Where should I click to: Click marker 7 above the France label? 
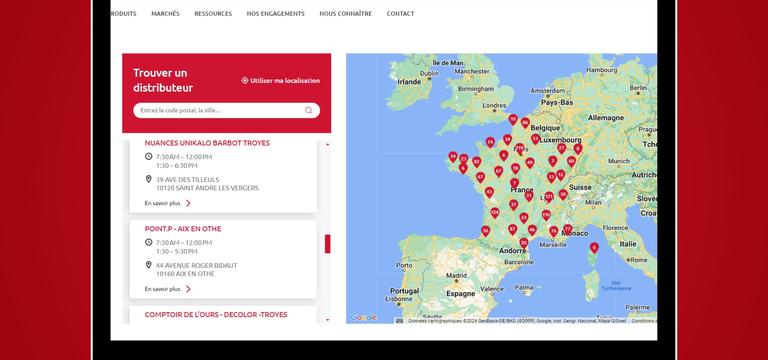514,183
